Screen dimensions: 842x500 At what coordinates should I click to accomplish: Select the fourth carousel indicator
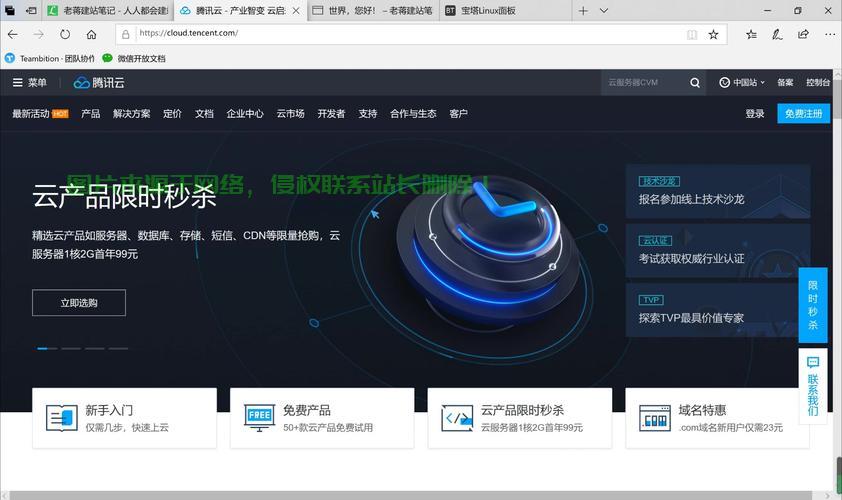(119, 349)
